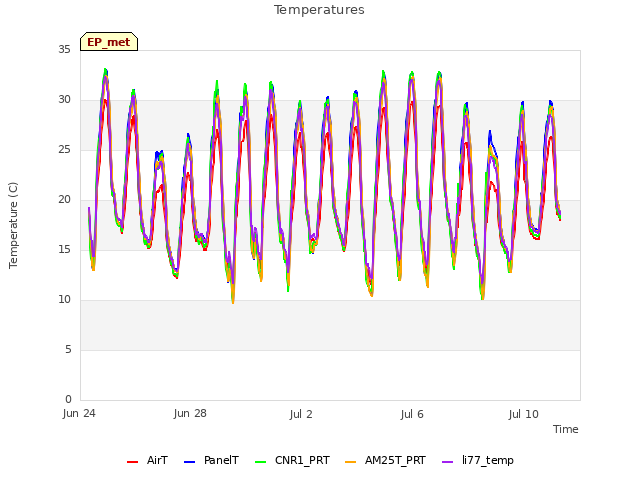The width and height of the screenshot is (640, 480).
Task: Click the 10 y-axis tick label
Action: [x=64, y=300]
